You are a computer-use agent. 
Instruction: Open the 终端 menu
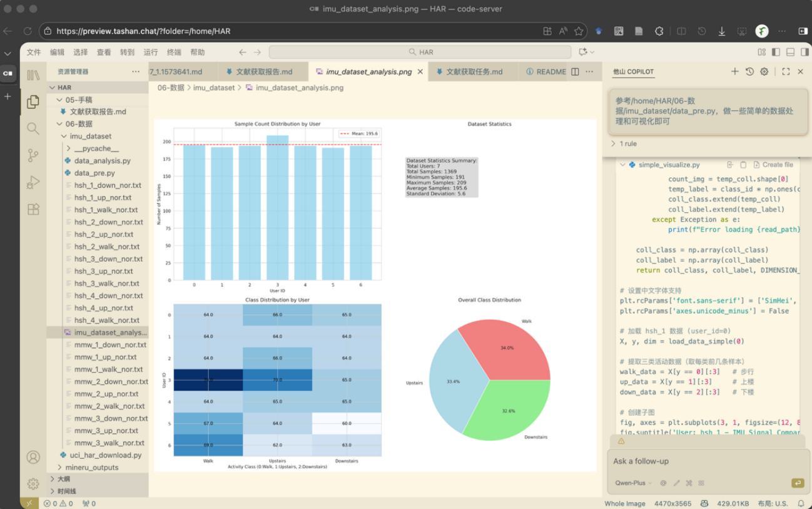[174, 52]
